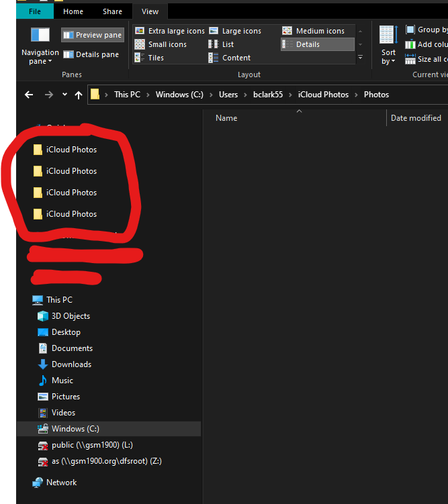The image size is (448, 504).
Task: Click Size all columns to fit
Action: click(426, 59)
